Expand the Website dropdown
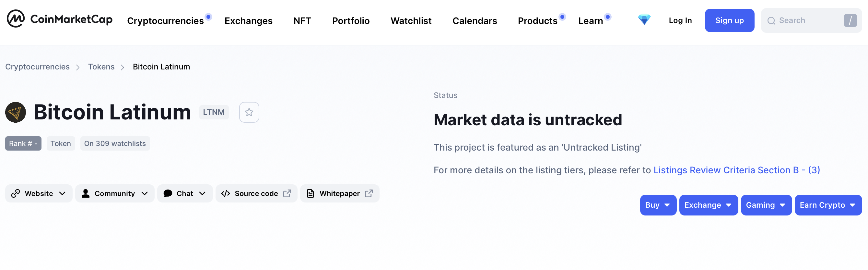 coord(39,193)
